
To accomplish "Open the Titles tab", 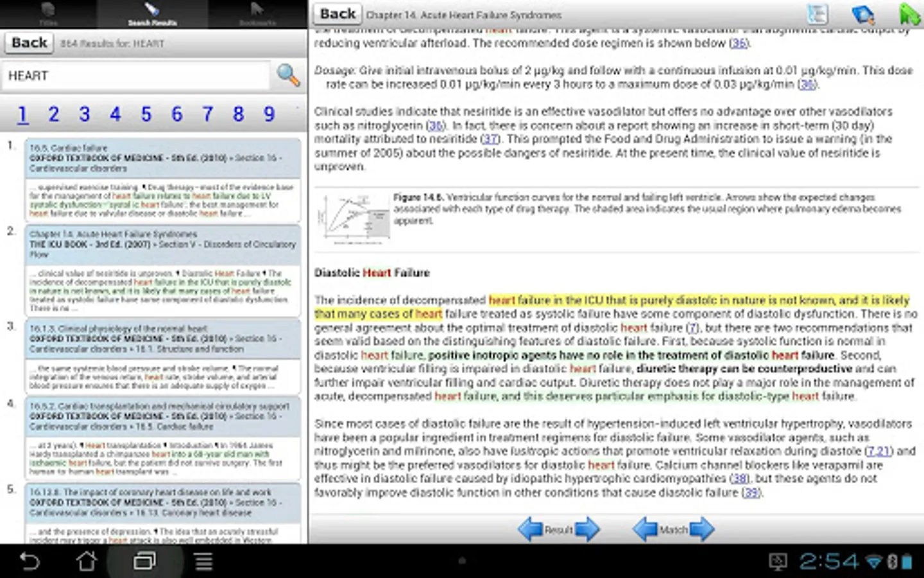I will point(48,14).
